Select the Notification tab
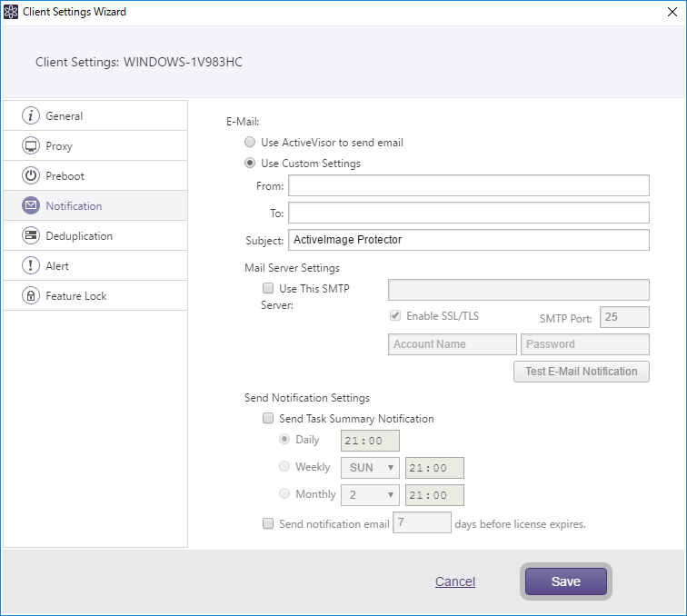 pyautogui.click(x=95, y=205)
